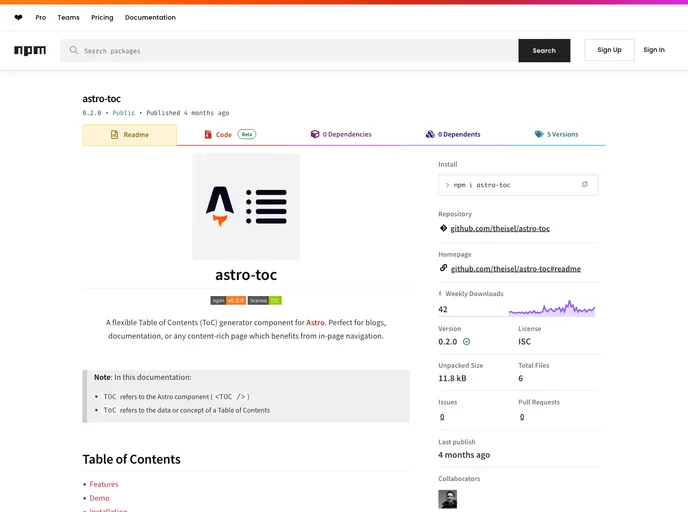Screen dimensions: 688x512
Task: Click the Beta badge next to Code
Action: tap(247, 134)
